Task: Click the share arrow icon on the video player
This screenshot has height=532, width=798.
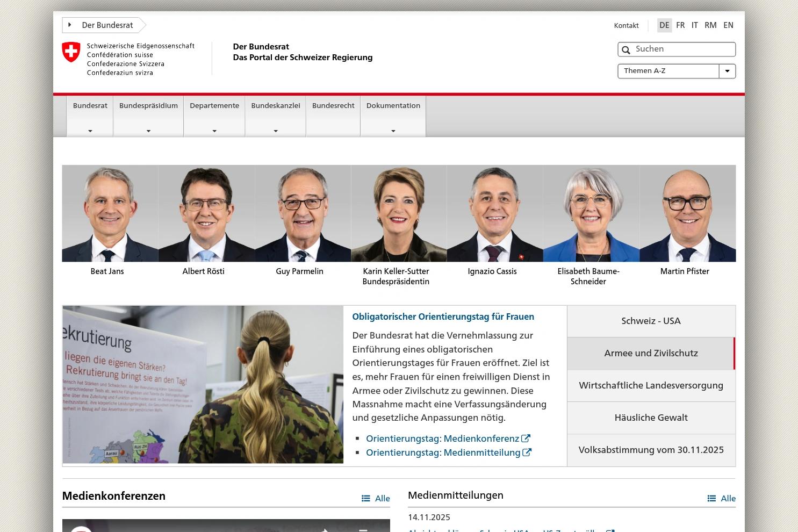Action: coord(325,530)
